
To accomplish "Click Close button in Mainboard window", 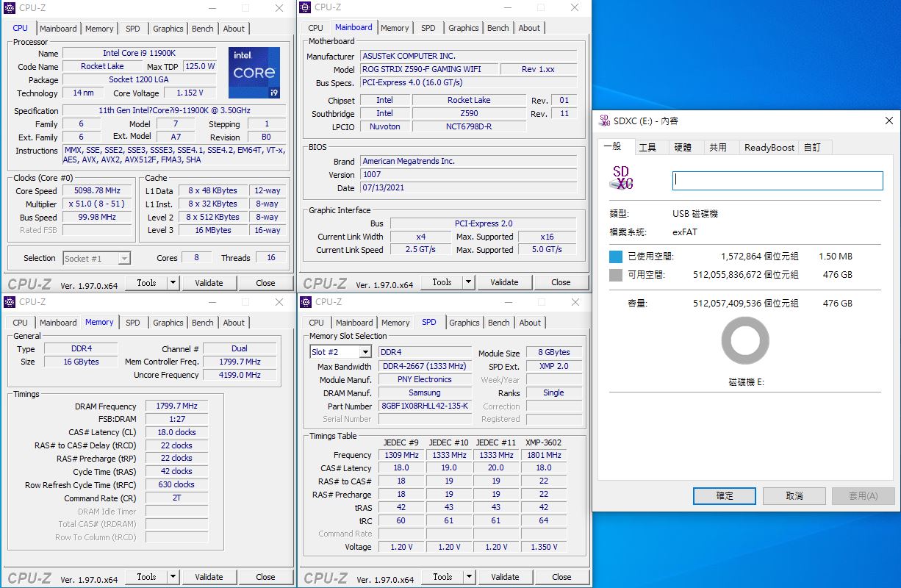I will click(561, 282).
